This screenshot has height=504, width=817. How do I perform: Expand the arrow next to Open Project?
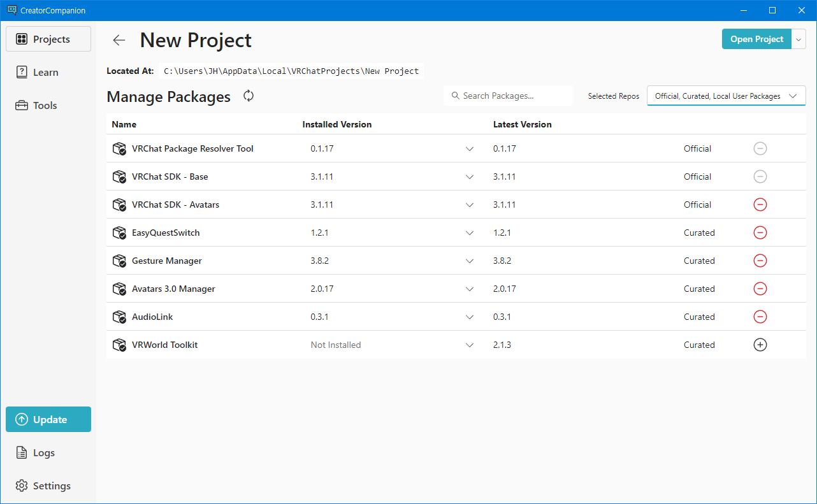click(x=799, y=39)
